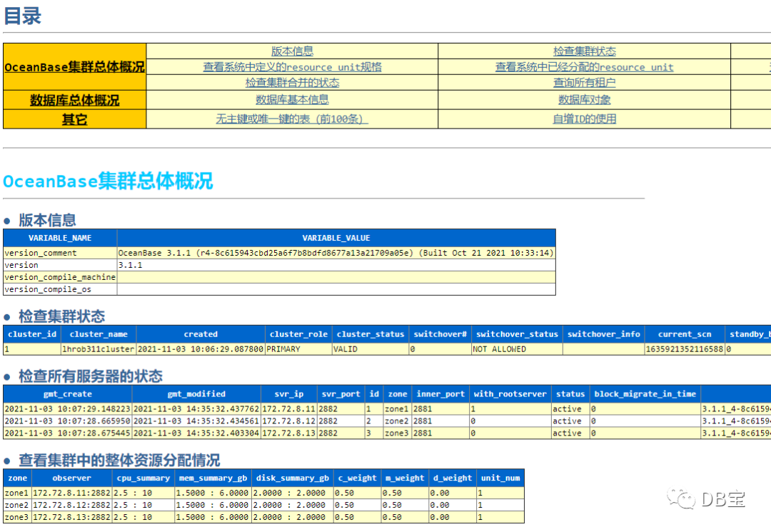
Task: Click the unit_num column header
Action: [500, 478]
